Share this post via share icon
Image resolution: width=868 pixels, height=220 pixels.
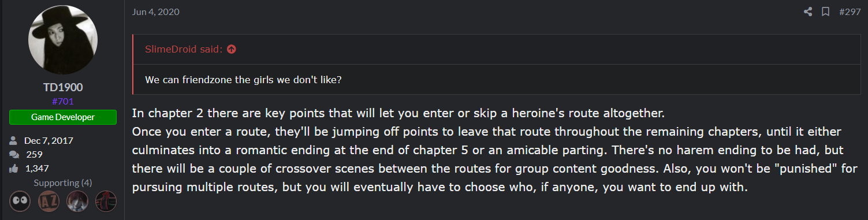808,12
